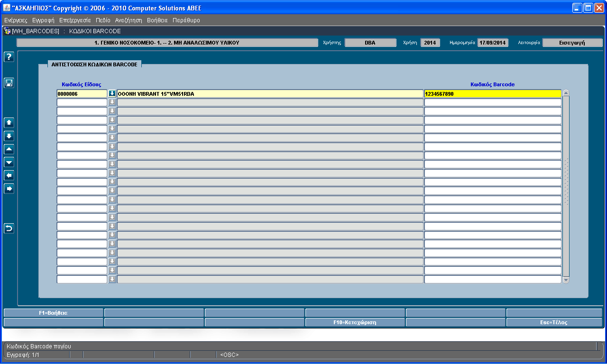Image resolution: width=607 pixels, height=364 pixels.
Task: Click the right arrow sidebar icon
Action: click(x=9, y=189)
